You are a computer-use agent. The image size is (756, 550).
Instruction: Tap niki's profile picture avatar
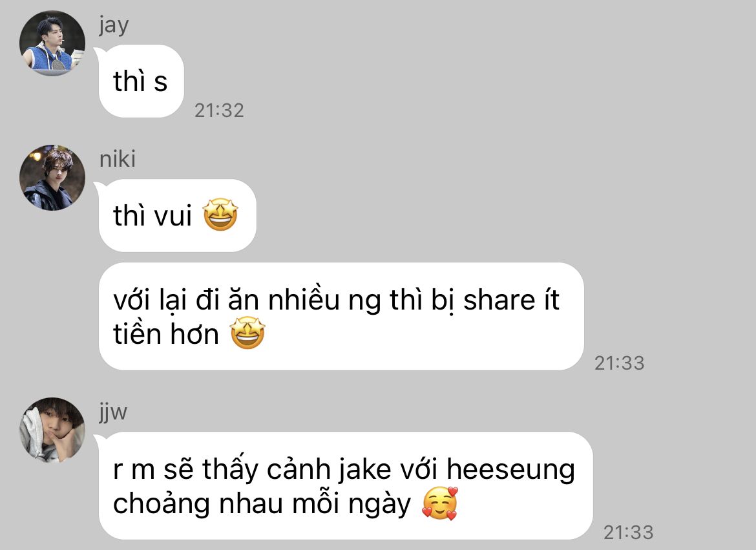(x=52, y=178)
